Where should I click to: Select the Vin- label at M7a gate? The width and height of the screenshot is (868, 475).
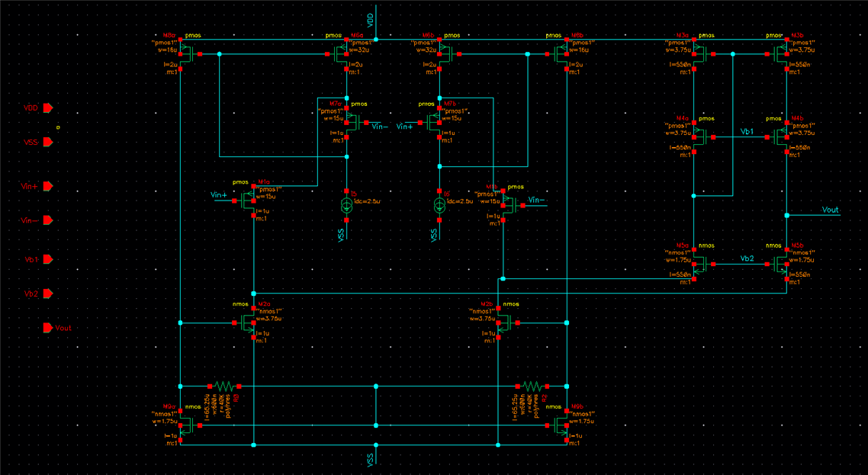click(x=380, y=127)
